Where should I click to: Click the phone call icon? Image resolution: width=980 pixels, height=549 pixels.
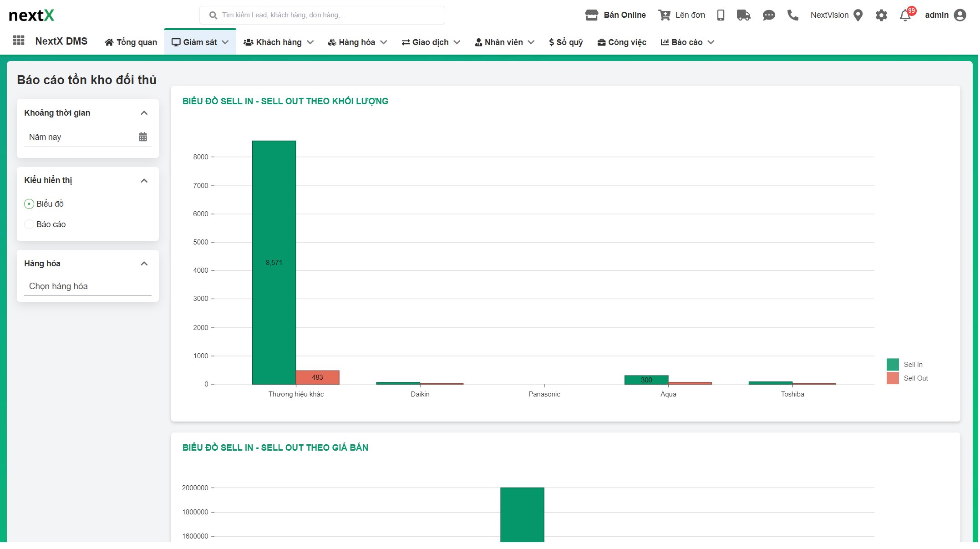793,15
